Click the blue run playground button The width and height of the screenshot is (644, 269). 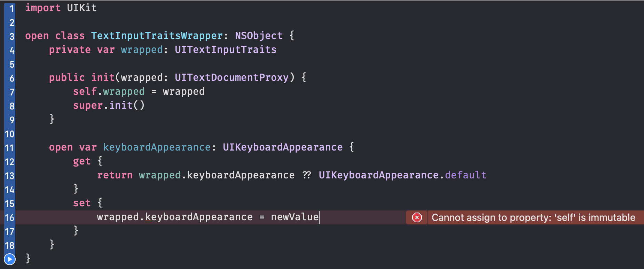10,259
